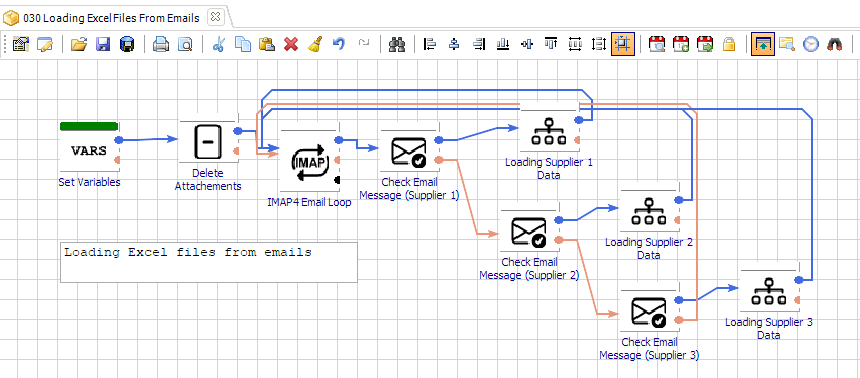
Task: Click the edit window pencil icon
Action: tap(44, 44)
